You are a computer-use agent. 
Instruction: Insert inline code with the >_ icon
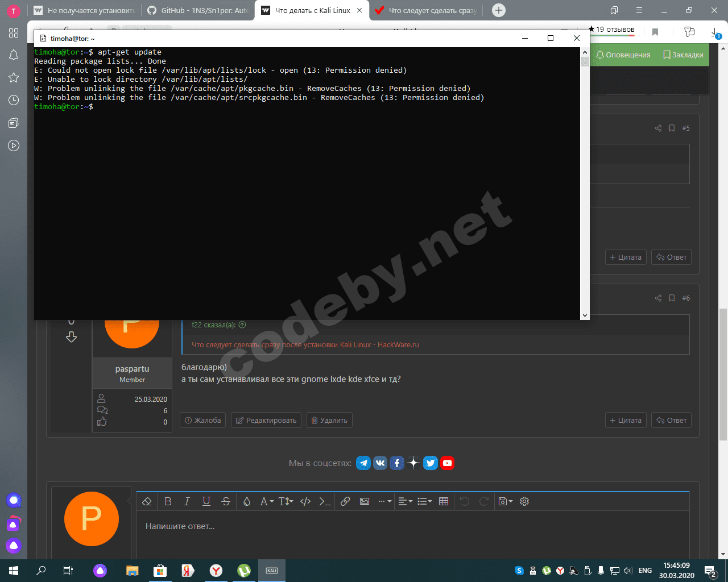point(325,501)
